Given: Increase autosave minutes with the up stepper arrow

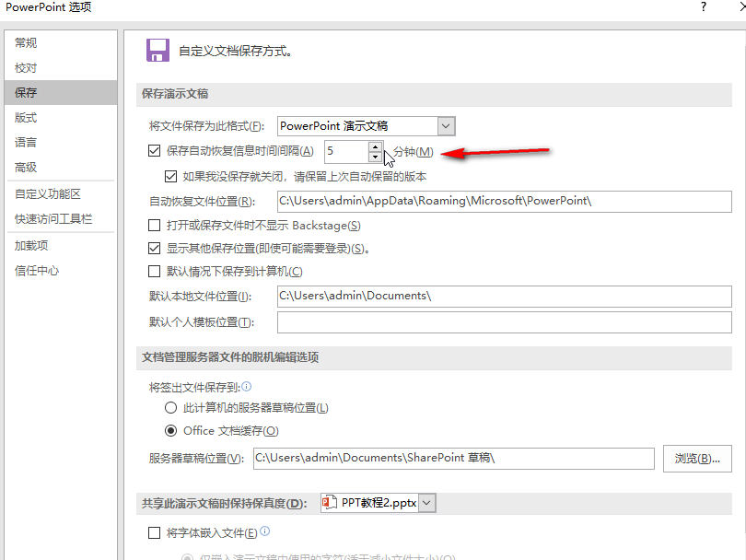Looking at the screenshot, I should coord(375,147).
